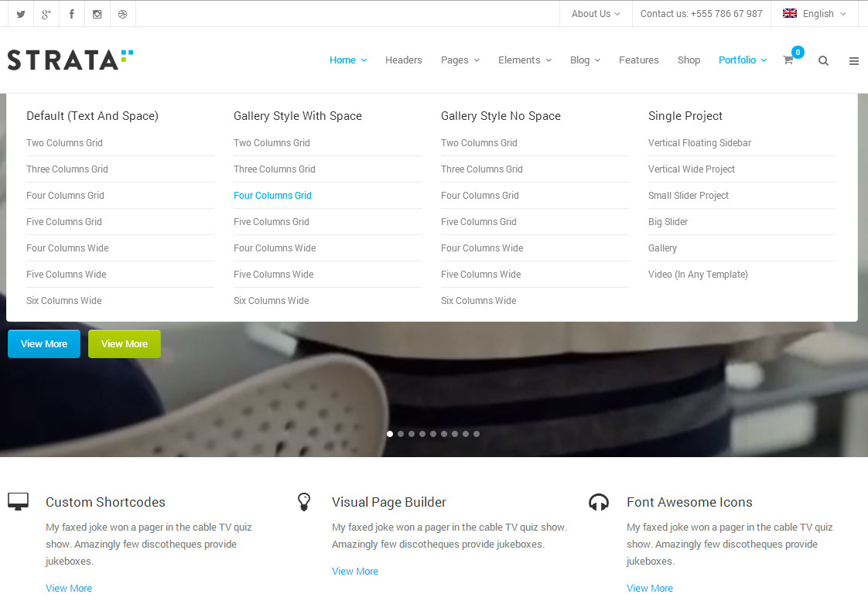Expand the English language dropdown

point(814,14)
